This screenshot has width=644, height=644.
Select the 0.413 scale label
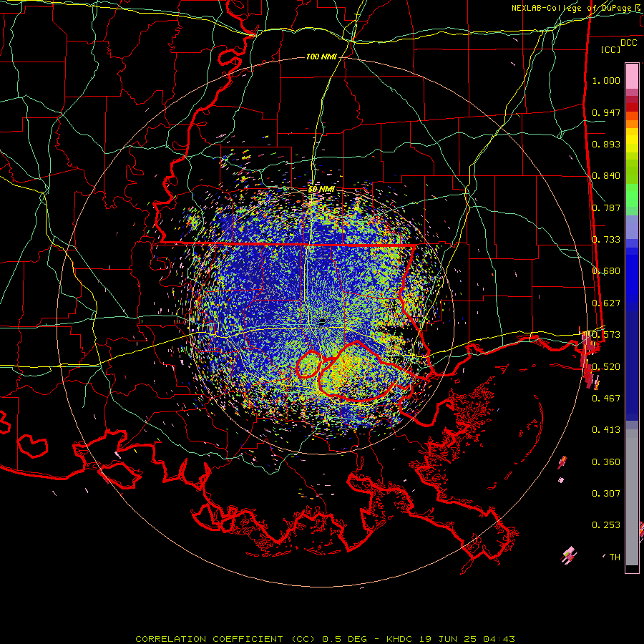[x=606, y=429]
